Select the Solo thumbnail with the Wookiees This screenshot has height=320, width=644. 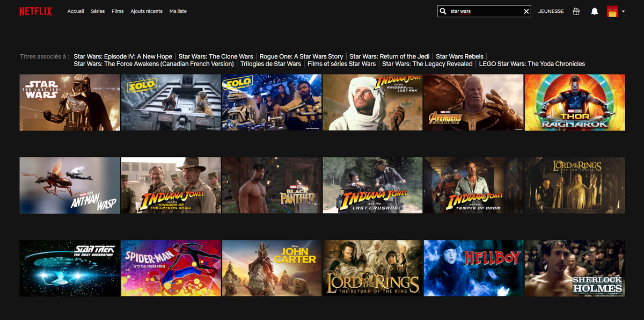pos(171,103)
